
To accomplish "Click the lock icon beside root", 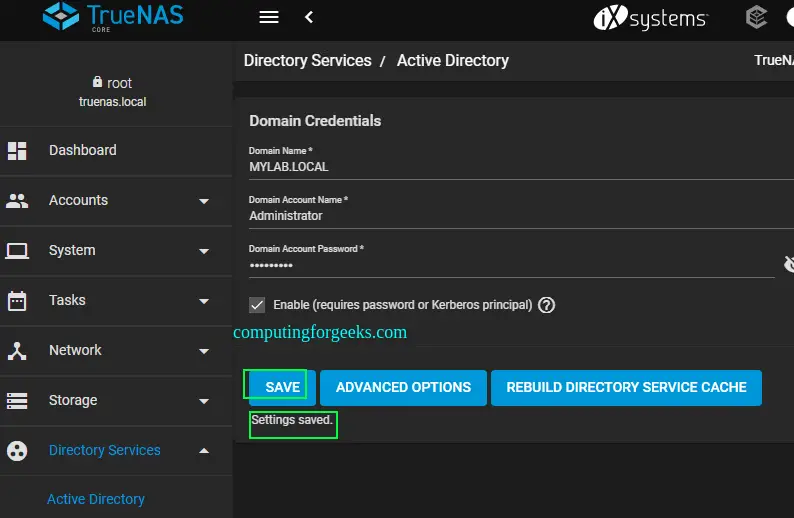I will pos(97,82).
